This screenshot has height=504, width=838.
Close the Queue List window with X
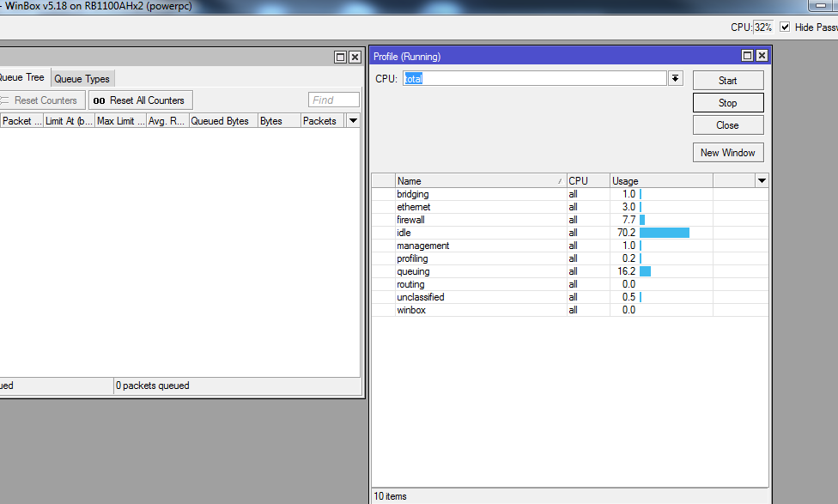[x=355, y=58]
